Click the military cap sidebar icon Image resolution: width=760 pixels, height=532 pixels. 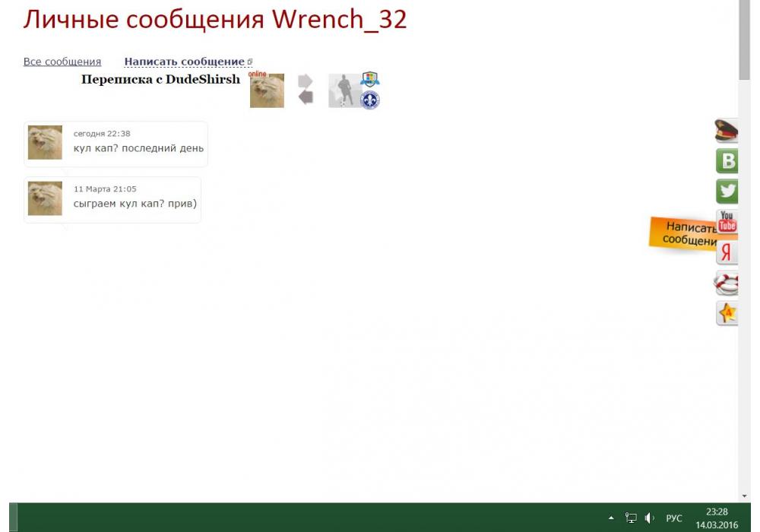726,131
